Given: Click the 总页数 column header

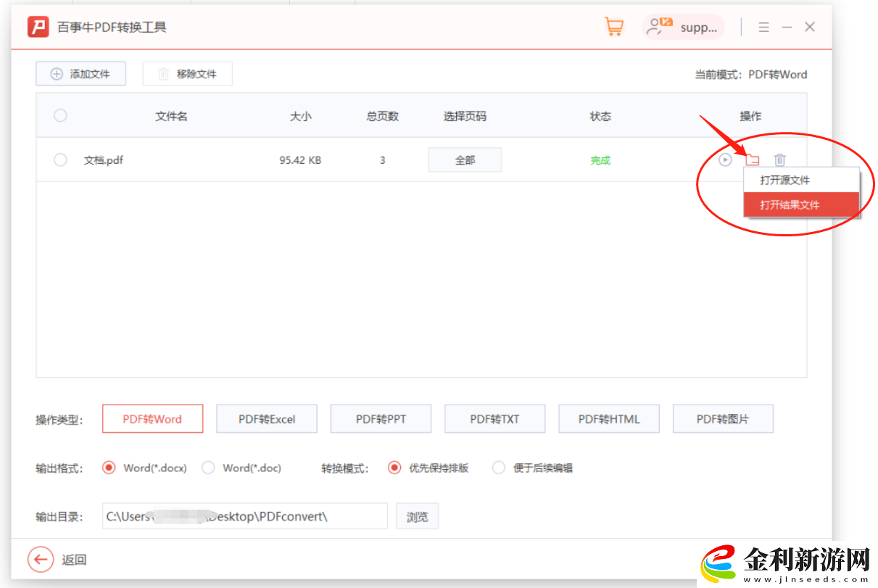Looking at the screenshot, I should click(382, 116).
